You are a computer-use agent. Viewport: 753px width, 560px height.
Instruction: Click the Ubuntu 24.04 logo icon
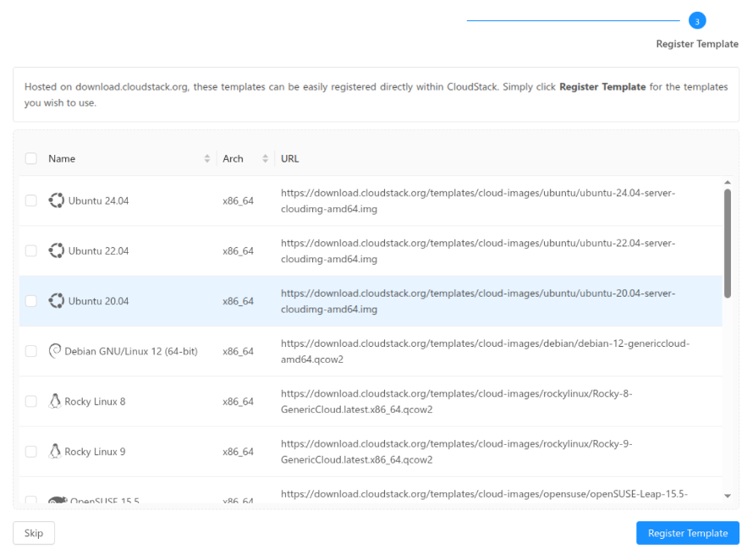[57, 200]
